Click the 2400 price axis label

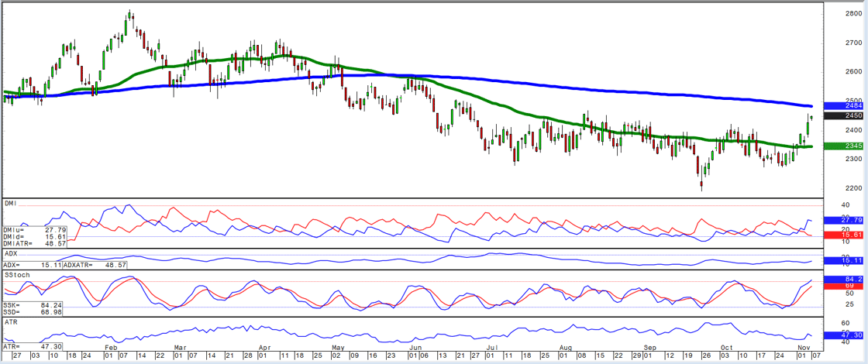pos(853,131)
